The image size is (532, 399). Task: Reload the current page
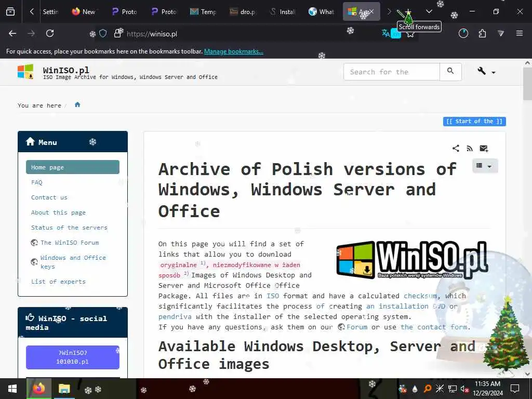[x=50, y=33]
